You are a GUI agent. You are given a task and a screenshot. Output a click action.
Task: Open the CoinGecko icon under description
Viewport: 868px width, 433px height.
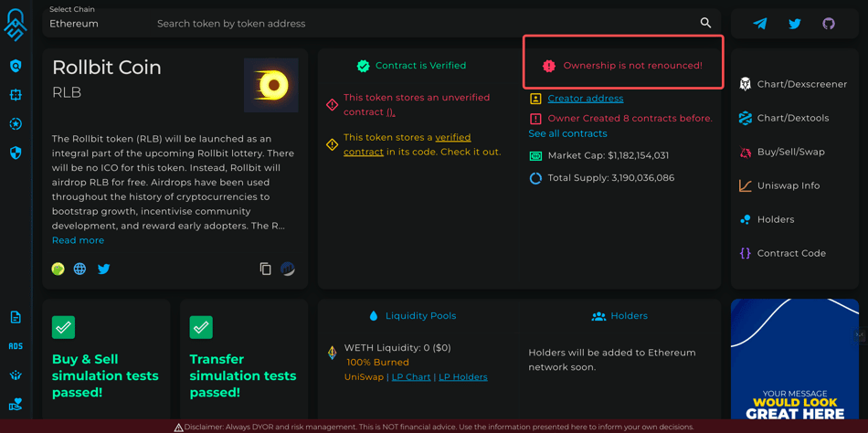(58, 269)
